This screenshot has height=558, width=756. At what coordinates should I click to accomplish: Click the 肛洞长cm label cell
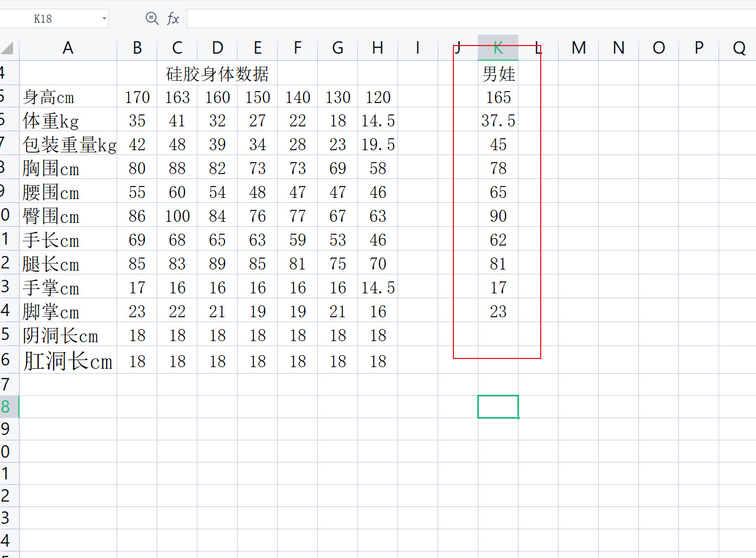click(x=68, y=361)
